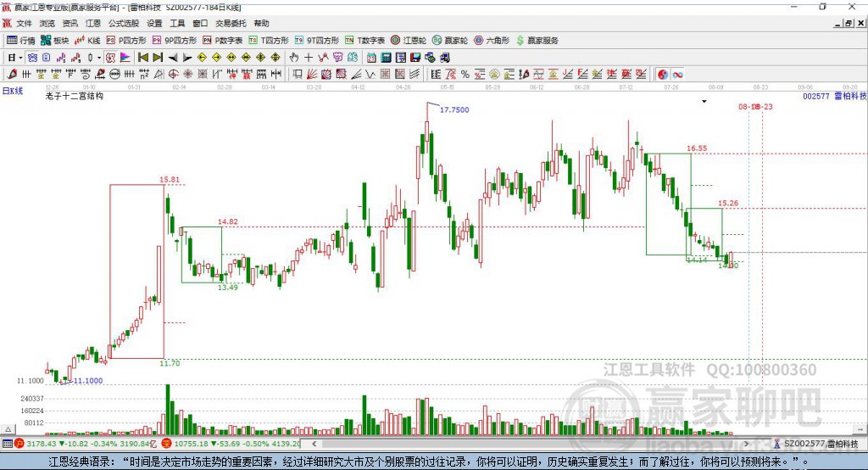Select the percent % tool
Viewport: 868px width, 470px height.
pyautogui.click(x=465, y=75)
